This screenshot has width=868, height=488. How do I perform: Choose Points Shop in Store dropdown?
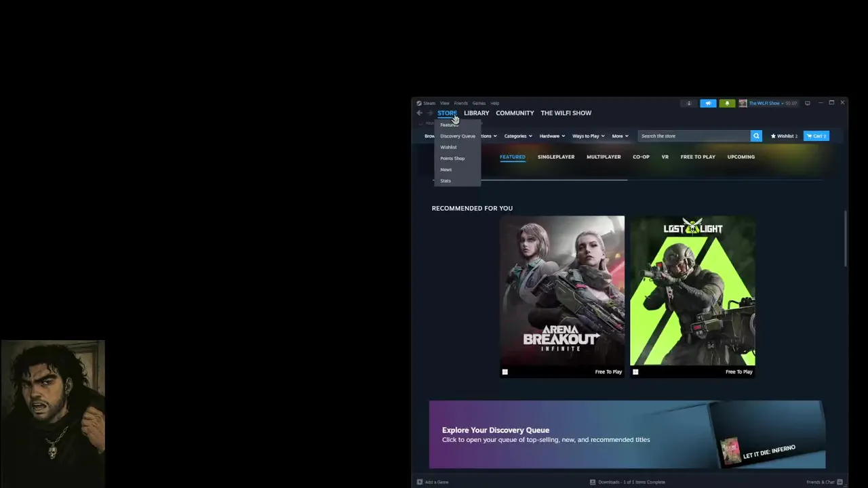tap(452, 159)
